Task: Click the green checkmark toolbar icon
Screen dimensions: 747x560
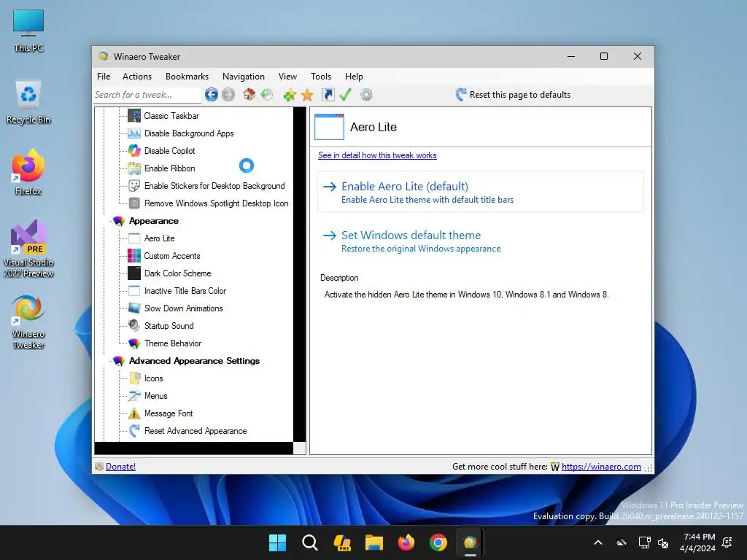Action: (345, 95)
